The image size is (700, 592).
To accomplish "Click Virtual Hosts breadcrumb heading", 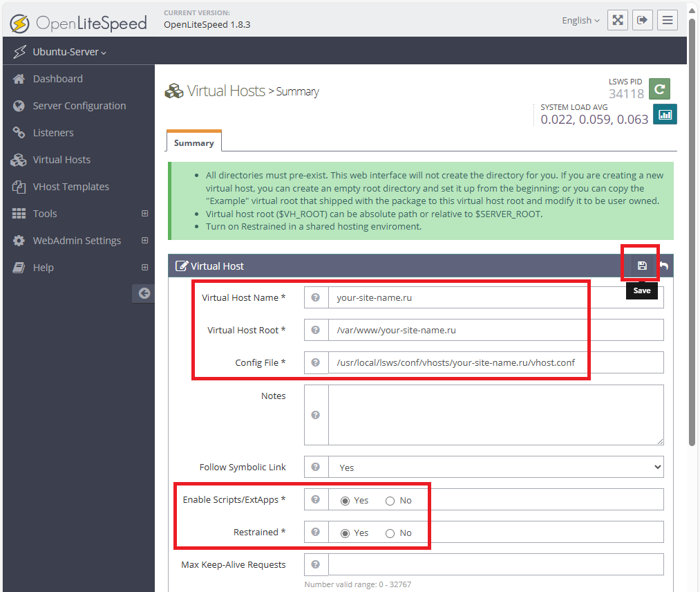I will click(226, 91).
